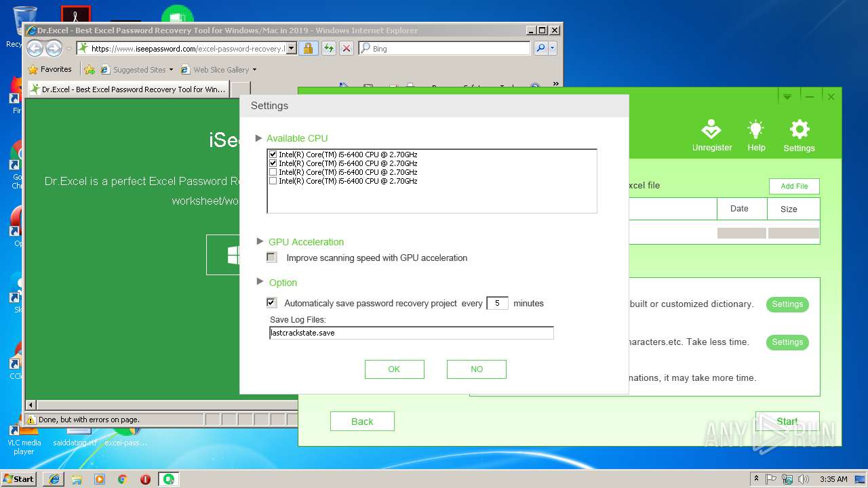
Task: Confirm settings with OK button
Action: (x=394, y=369)
